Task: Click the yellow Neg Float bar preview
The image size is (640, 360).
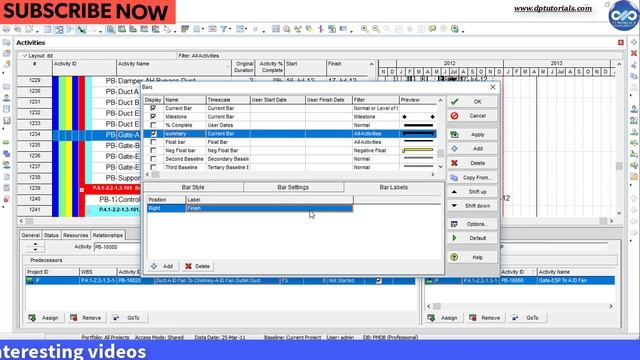Action: [x=418, y=151]
